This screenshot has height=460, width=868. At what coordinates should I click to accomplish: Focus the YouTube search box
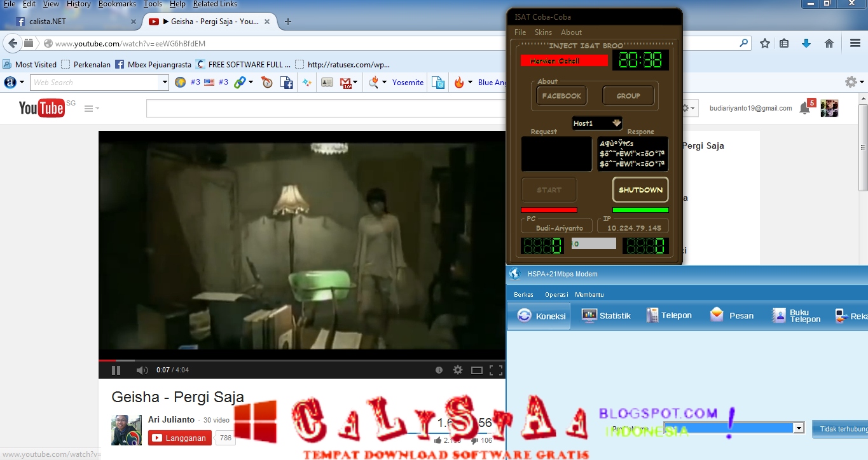(x=326, y=109)
